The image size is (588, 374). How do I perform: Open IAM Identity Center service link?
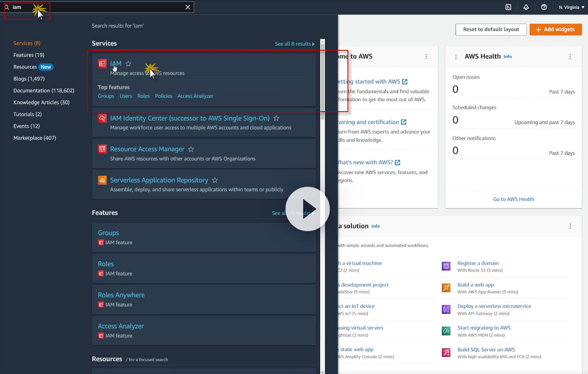(190, 118)
